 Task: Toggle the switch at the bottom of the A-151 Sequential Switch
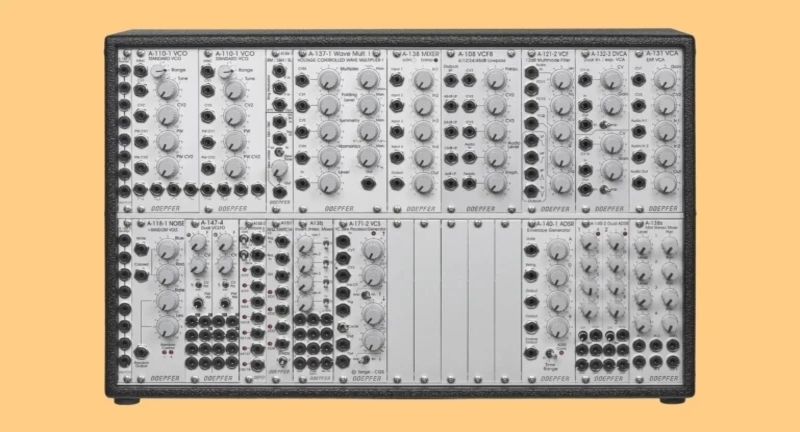[x=281, y=361]
